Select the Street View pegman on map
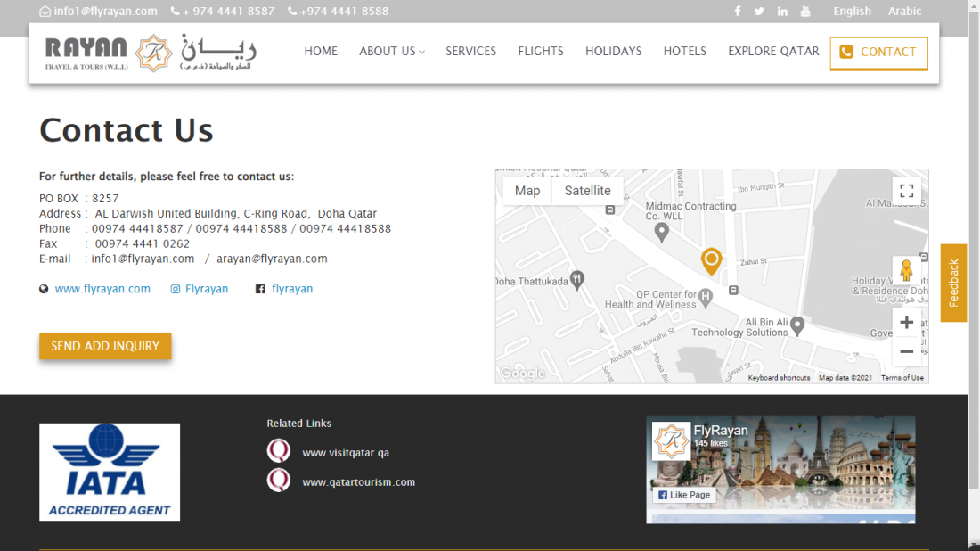Image resolution: width=980 pixels, height=551 pixels. coord(906,270)
